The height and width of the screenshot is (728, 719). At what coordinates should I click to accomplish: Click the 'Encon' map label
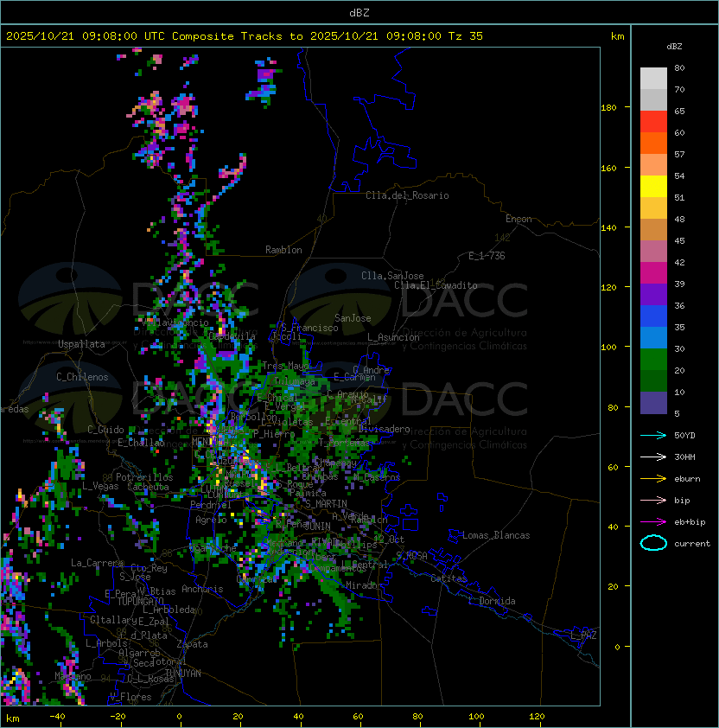pos(519,219)
